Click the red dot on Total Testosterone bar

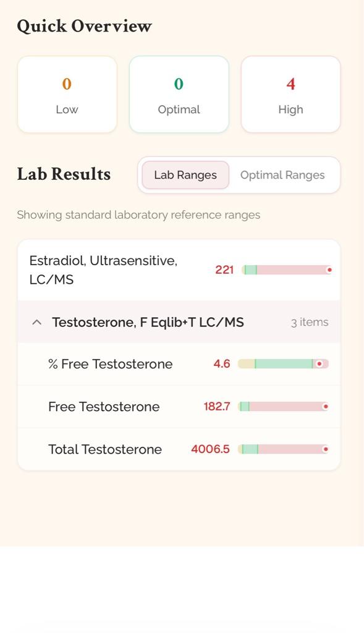click(x=325, y=449)
